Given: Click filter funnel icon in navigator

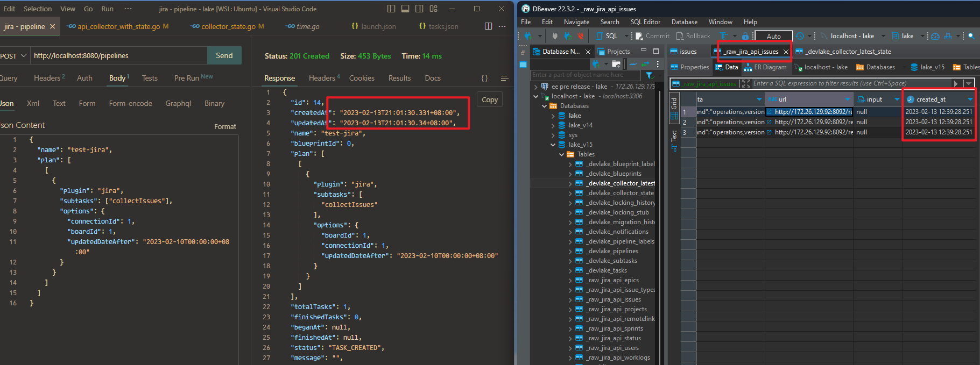Looking at the screenshot, I should coord(650,75).
